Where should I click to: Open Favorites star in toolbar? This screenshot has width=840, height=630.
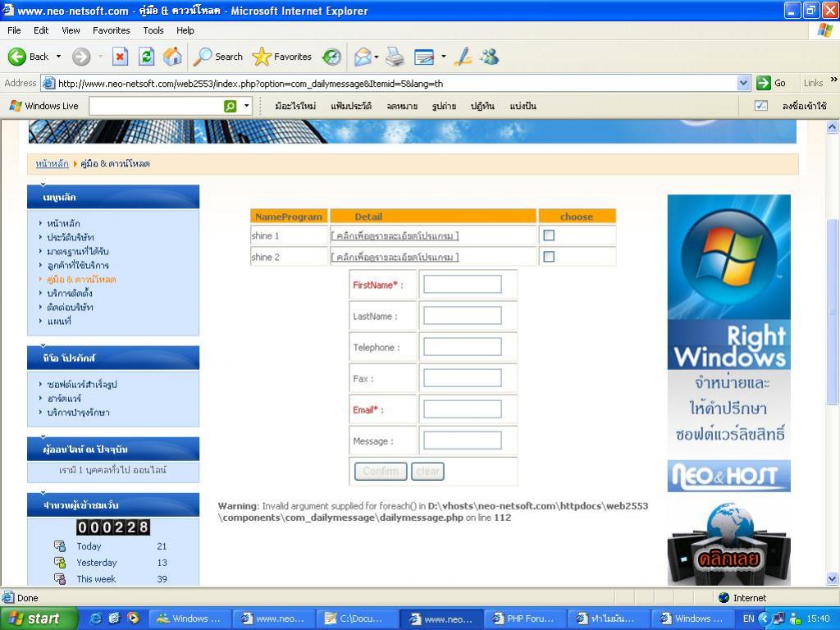tap(282, 57)
